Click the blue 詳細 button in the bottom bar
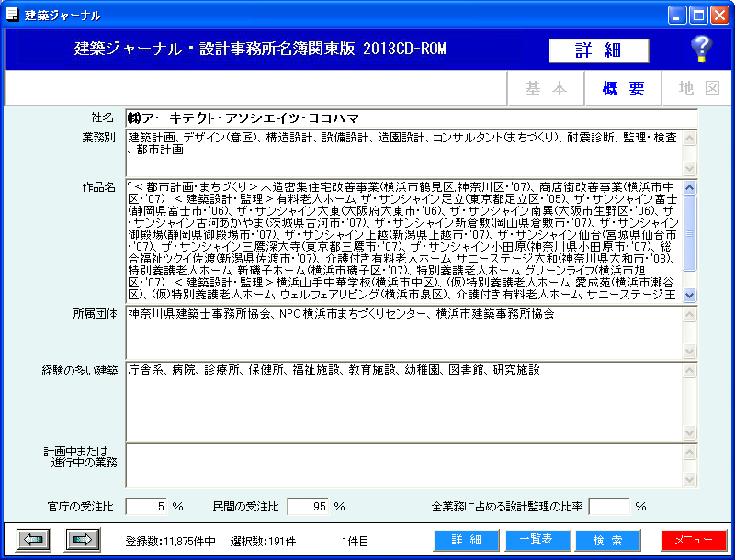Screen dimensions: 735x560 click(467, 541)
